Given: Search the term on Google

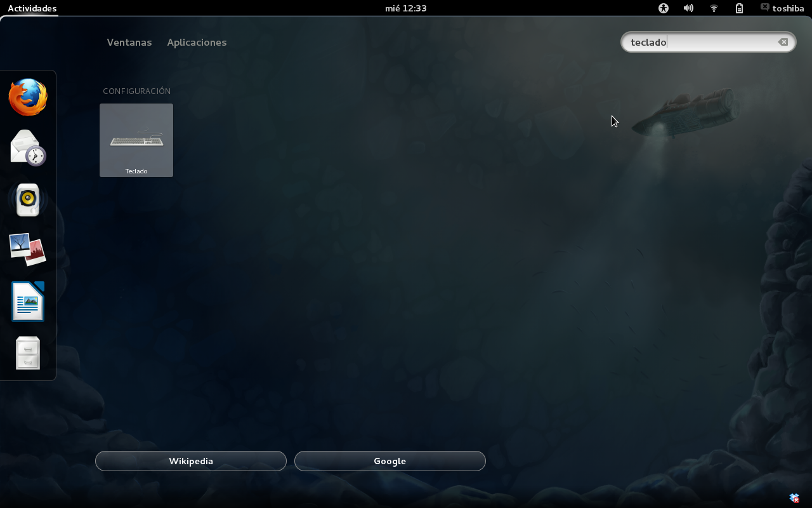Looking at the screenshot, I should pyautogui.click(x=390, y=461).
